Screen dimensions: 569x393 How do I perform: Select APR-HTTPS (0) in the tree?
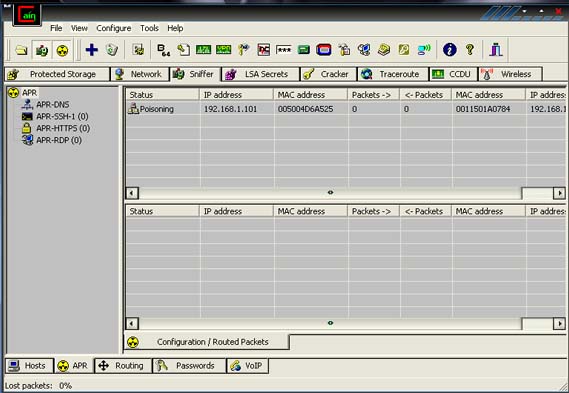[63, 128]
